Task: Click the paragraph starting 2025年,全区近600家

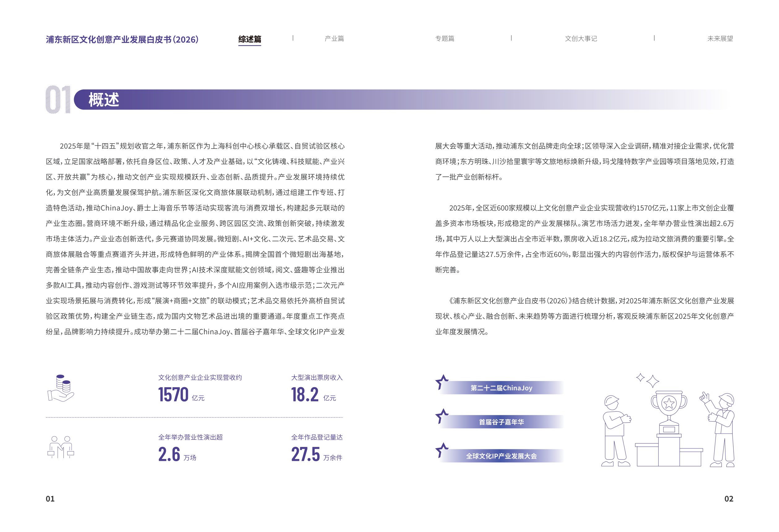Action: point(585,239)
